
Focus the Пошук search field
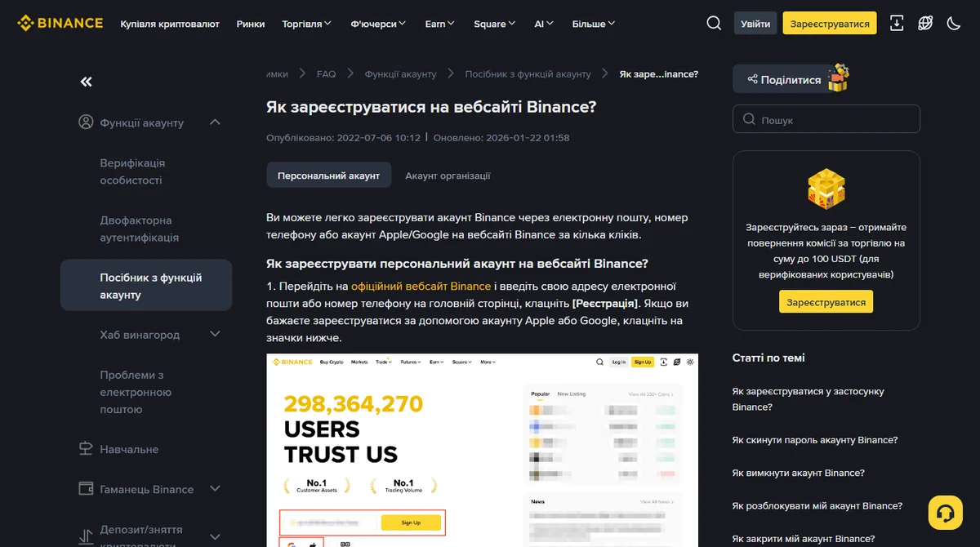[x=826, y=119]
